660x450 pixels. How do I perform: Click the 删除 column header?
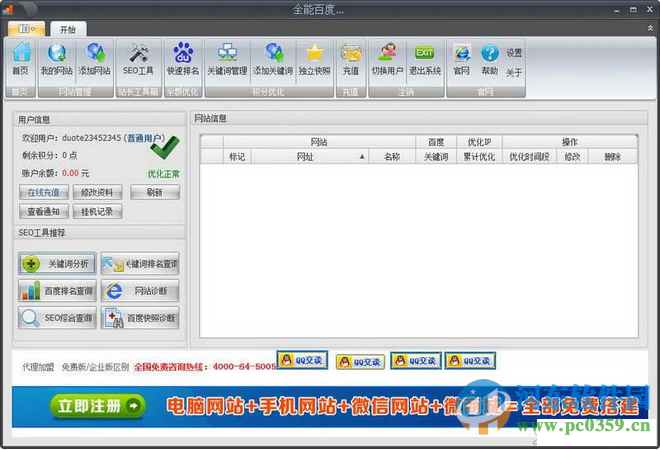[612, 157]
